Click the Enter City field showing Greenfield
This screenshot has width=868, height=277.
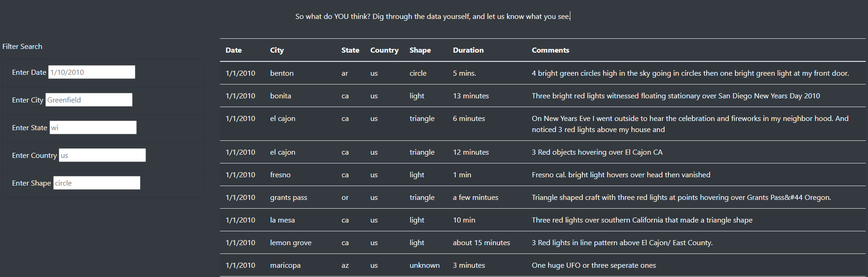(x=88, y=99)
